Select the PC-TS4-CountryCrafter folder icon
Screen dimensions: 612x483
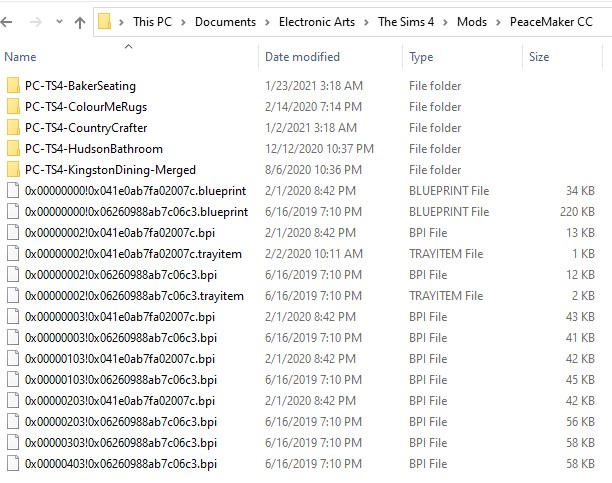click(x=13, y=127)
